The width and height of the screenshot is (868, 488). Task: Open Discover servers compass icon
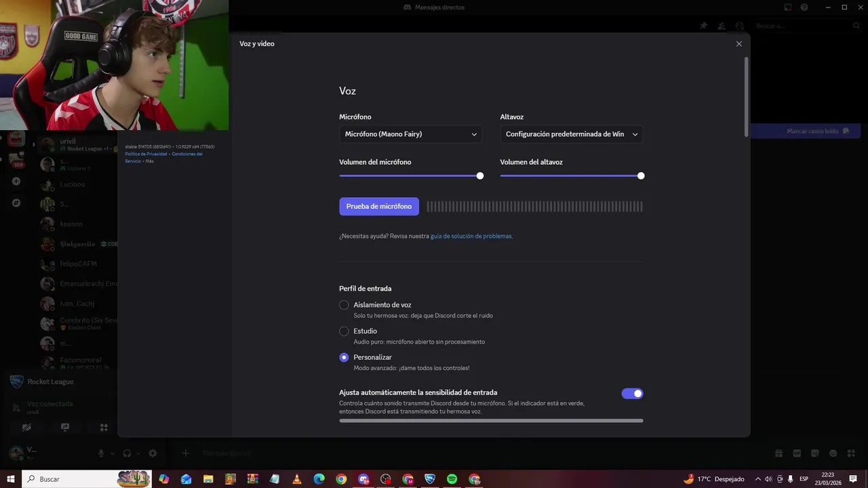[16, 203]
